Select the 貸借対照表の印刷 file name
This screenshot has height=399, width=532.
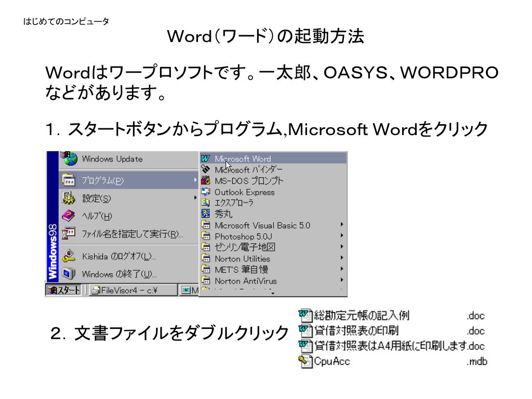pyautogui.click(x=356, y=330)
